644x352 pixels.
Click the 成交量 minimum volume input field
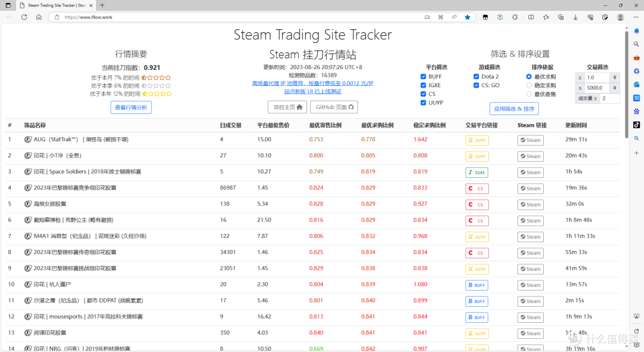point(609,98)
